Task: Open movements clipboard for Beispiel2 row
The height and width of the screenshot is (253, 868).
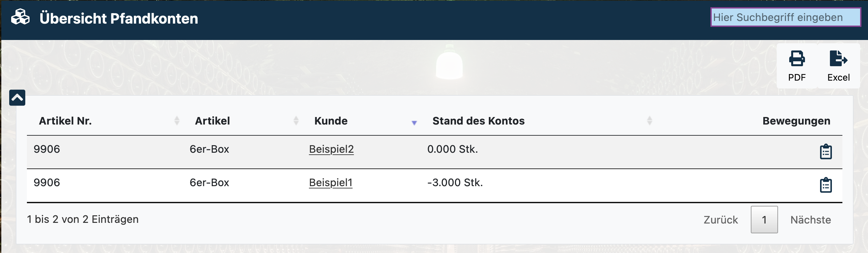Action: point(826,152)
